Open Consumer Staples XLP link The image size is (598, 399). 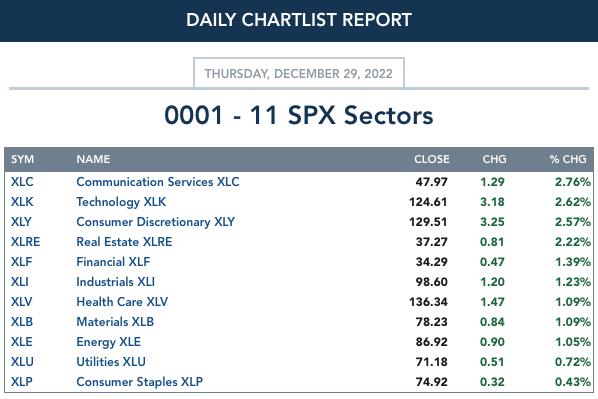(140, 382)
